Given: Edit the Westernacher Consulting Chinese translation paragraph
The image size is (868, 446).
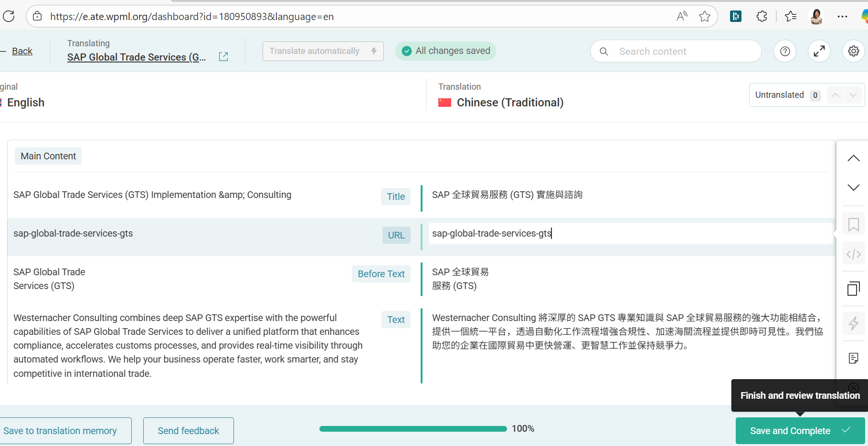Looking at the screenshot, I should (x=628, y=332).
